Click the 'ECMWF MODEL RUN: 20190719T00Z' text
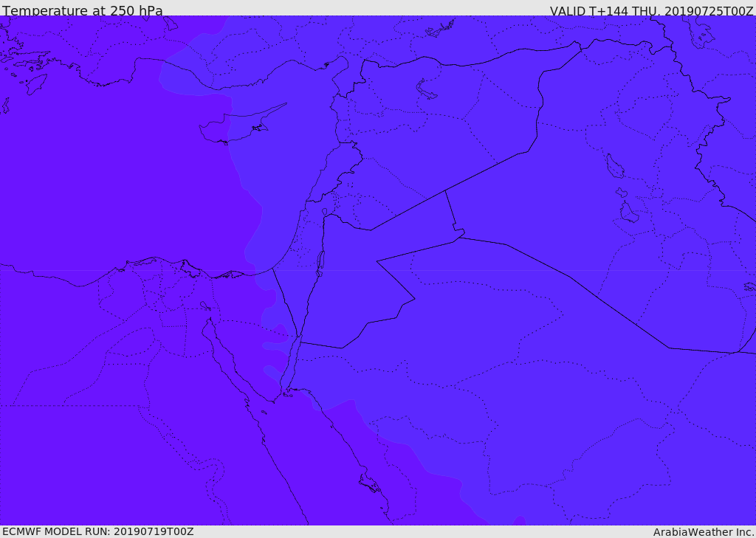This screenshot has width=756, height=538. click(x=98, y=531)
